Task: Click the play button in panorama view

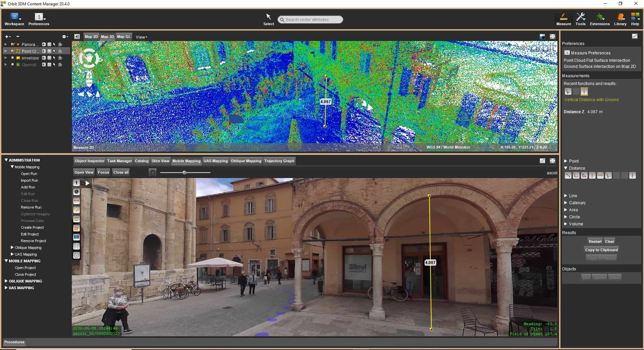Action: (87, 183)
